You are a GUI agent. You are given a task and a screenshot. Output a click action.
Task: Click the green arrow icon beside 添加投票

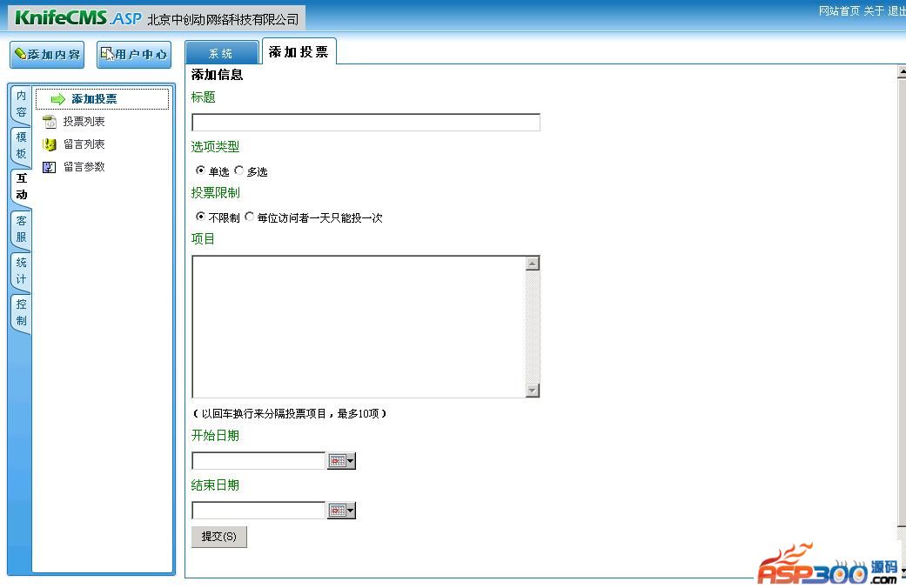pyautogui.click(x=57, y=99)
